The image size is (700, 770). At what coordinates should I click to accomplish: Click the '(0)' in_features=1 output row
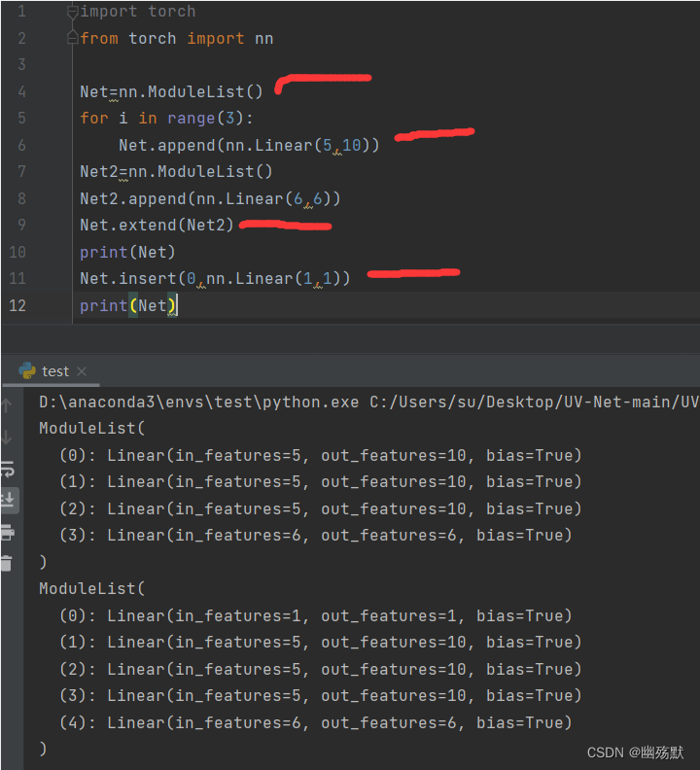pos(316,615)
